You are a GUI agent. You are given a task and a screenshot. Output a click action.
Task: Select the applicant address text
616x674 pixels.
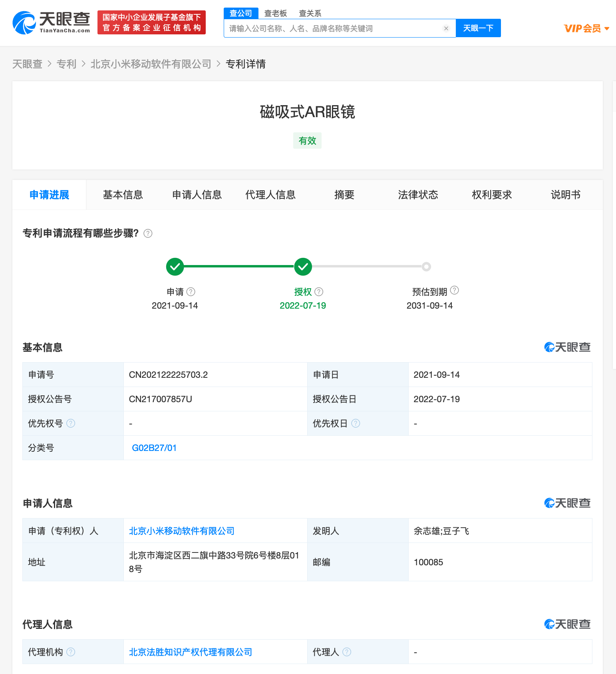pos(214,562)
